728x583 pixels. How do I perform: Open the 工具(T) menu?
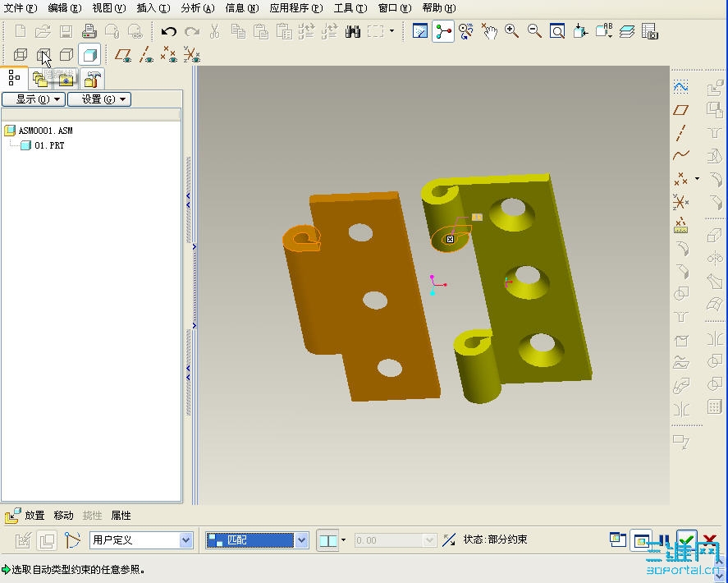point(350,8)
